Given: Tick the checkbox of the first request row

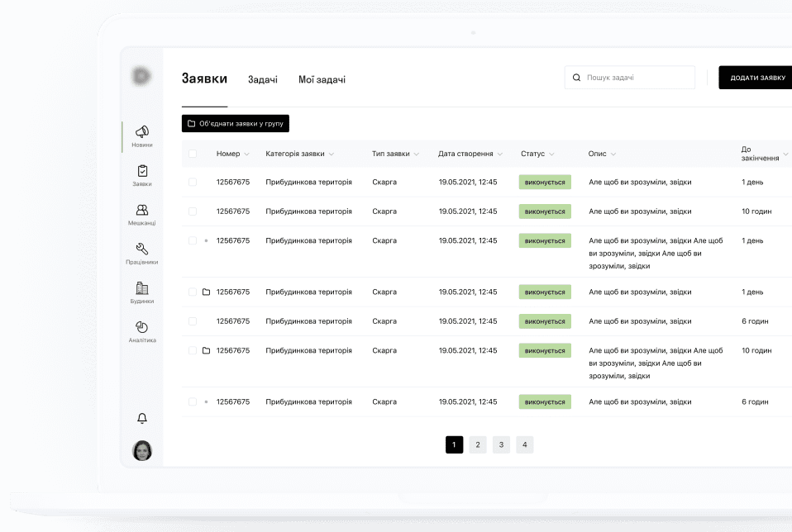Looking at the screenshot, I should coord(193,182).
